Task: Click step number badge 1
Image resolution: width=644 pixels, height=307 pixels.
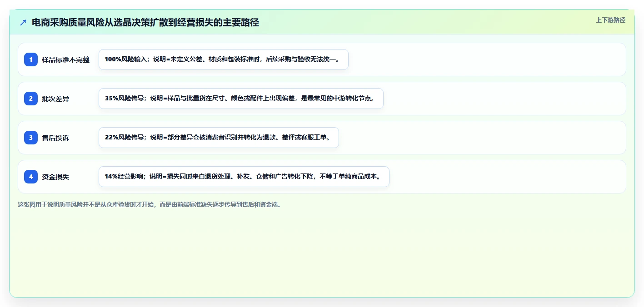Action: 31,59
